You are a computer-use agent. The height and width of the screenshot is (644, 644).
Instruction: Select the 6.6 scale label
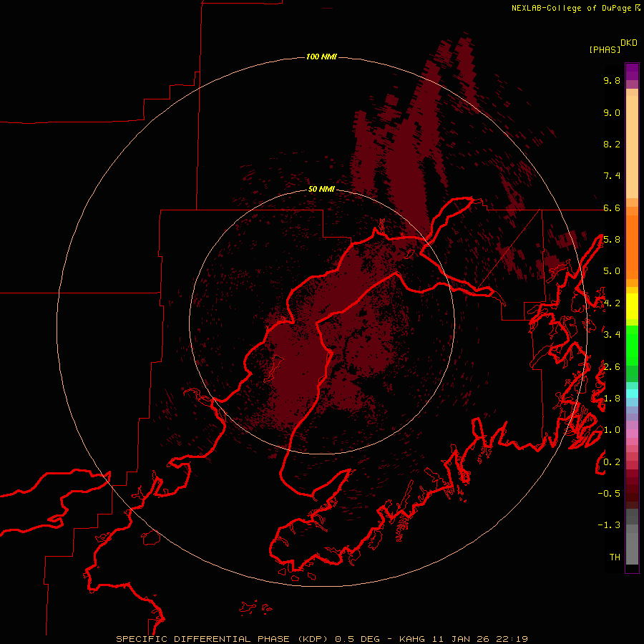tap(612, 208)
